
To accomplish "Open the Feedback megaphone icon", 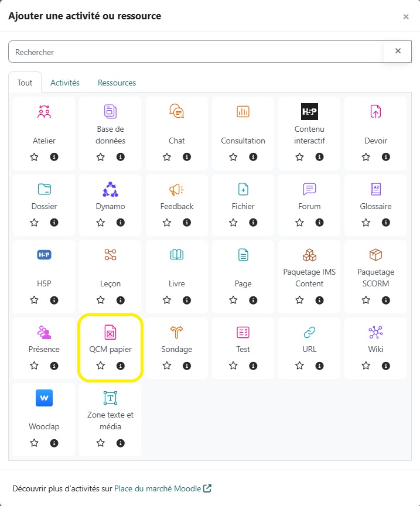I will point(176,189).
